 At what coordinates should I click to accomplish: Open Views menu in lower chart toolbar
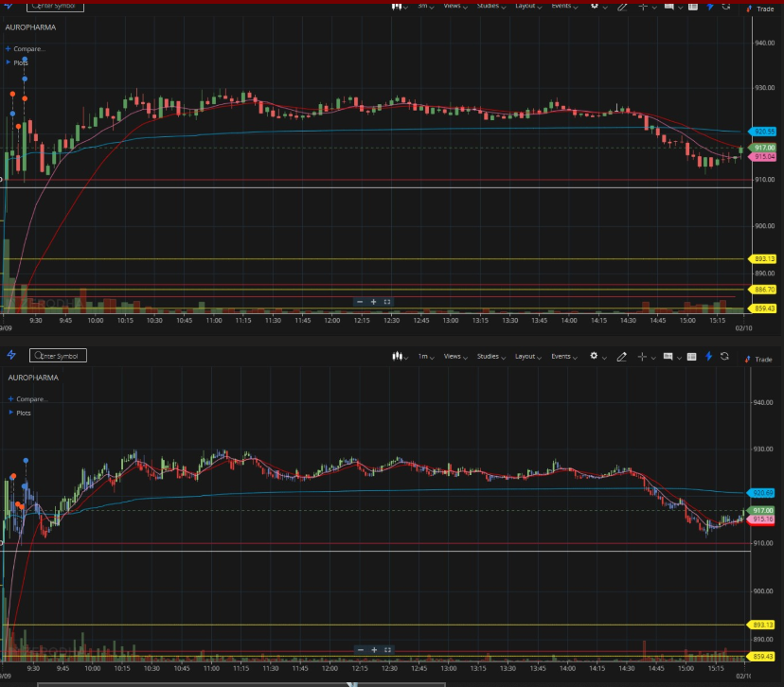[x=455, y=356]
